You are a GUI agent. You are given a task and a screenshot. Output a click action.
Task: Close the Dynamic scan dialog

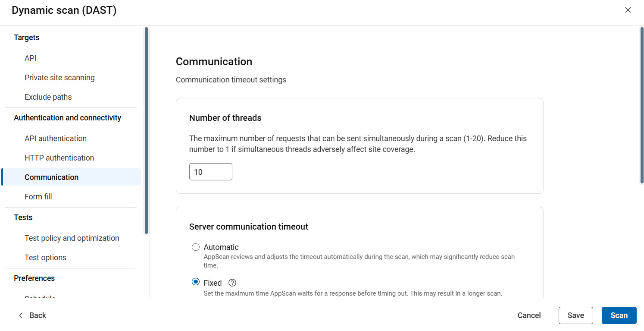coord(628,9)
